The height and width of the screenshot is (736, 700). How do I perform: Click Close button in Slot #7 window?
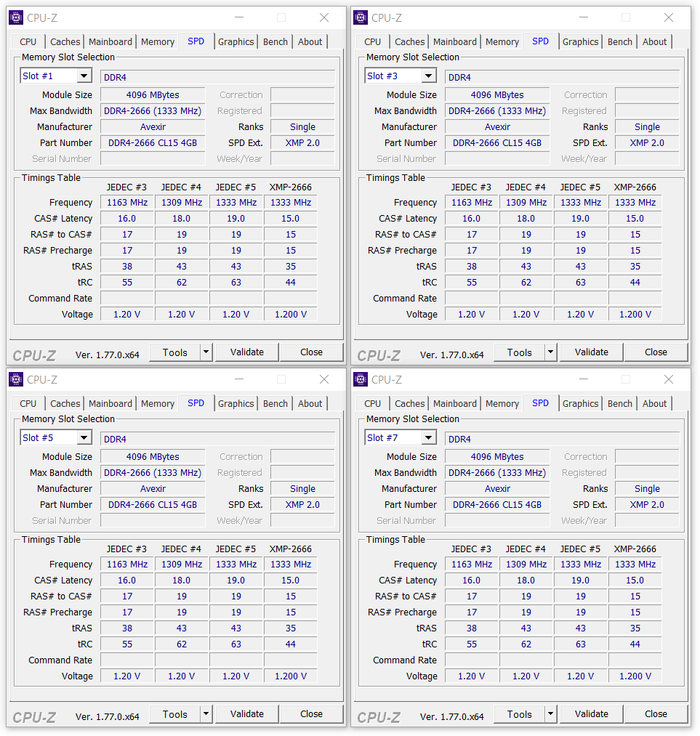[x=656, y=714]
